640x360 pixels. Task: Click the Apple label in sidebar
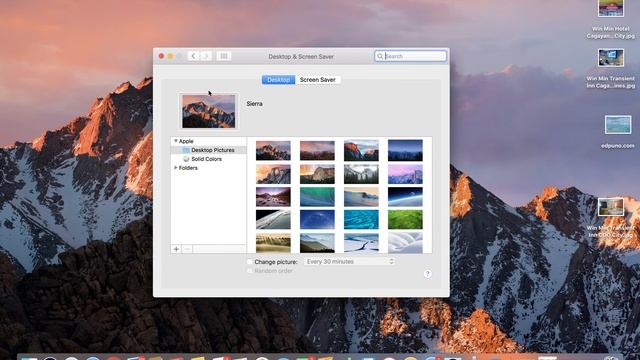(x=186, y=141)
